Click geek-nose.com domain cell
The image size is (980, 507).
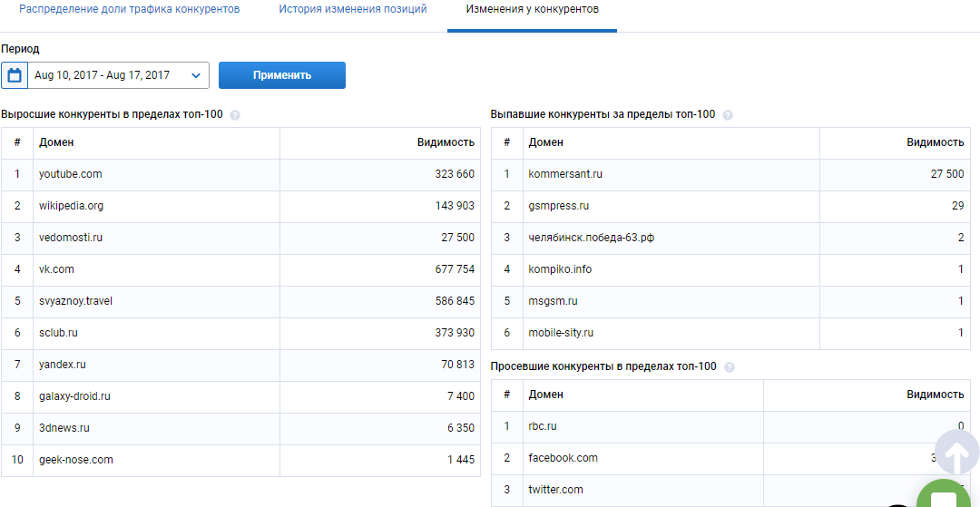156,461
